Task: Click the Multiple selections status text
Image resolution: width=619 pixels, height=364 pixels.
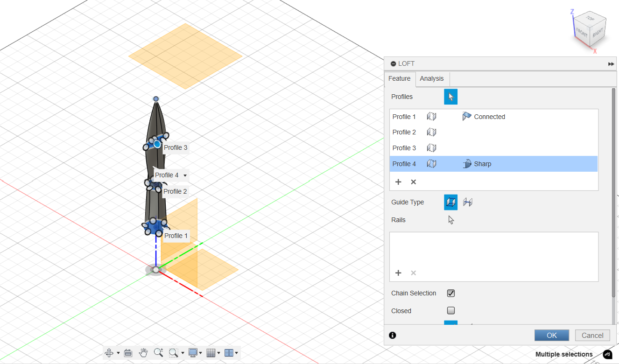Action: coord(564,354)
